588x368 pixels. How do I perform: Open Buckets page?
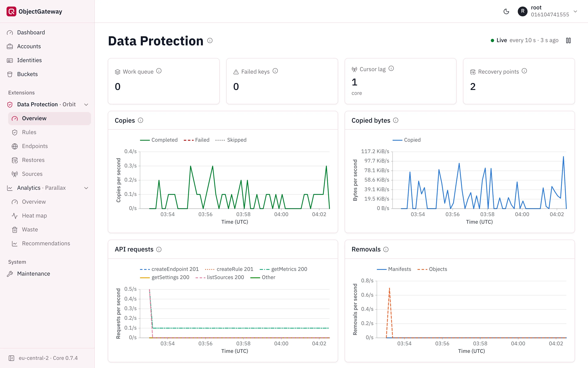click(x=47, y=74)
